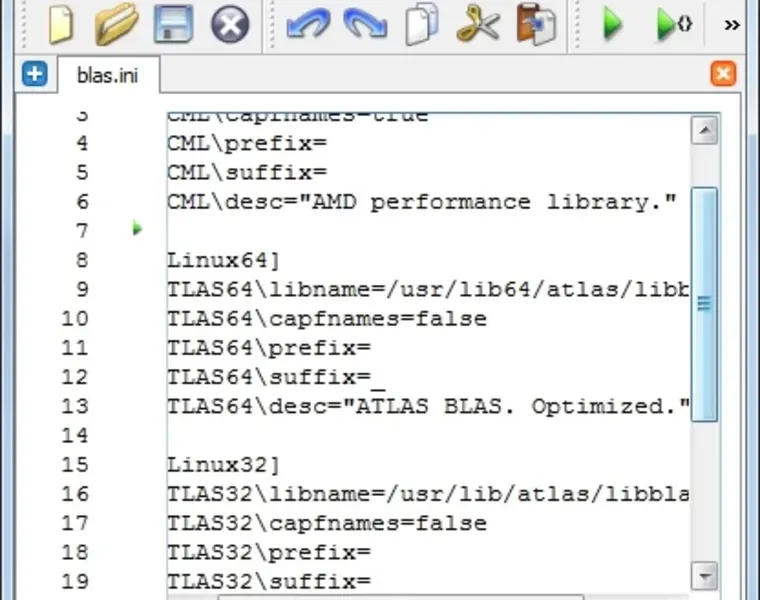
Task: Click the TLAS32\suffix= line
Action: tap(269, 582)
